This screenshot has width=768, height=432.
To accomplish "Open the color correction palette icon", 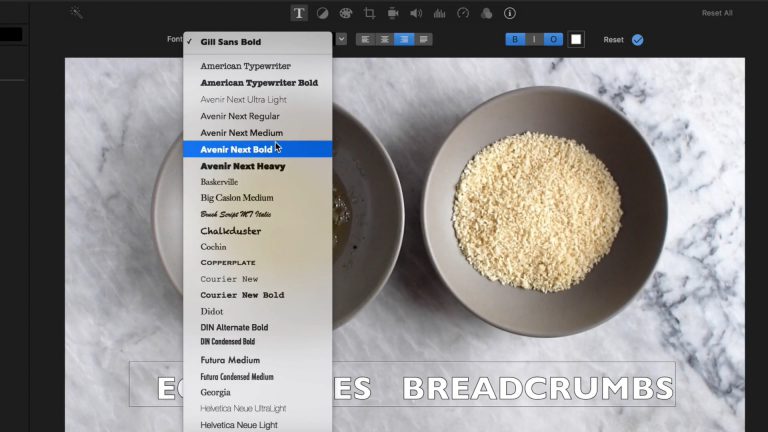I will click(x=346, y=13).
